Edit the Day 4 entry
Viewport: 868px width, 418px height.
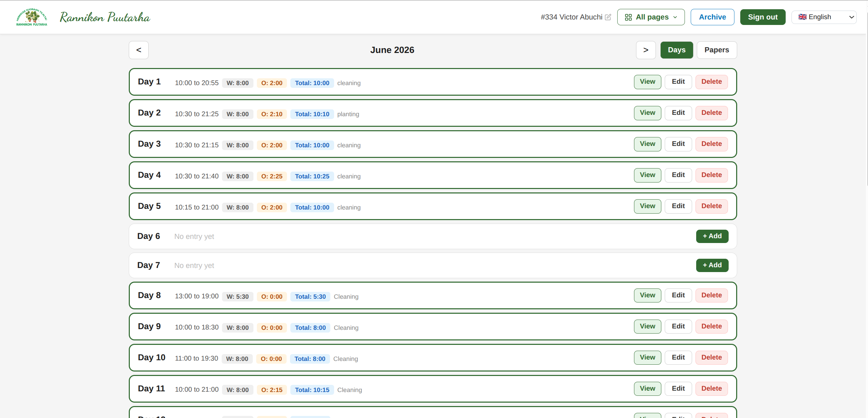click(678, 175)
